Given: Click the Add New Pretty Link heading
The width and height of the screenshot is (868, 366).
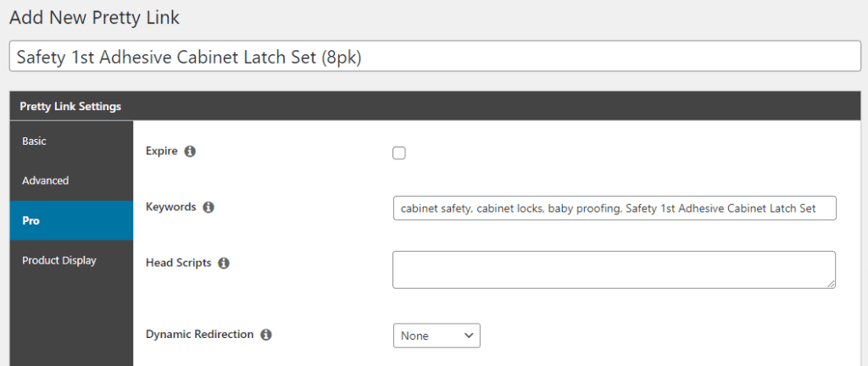Looking at the screenshot, I should click(x=94, y=17).
